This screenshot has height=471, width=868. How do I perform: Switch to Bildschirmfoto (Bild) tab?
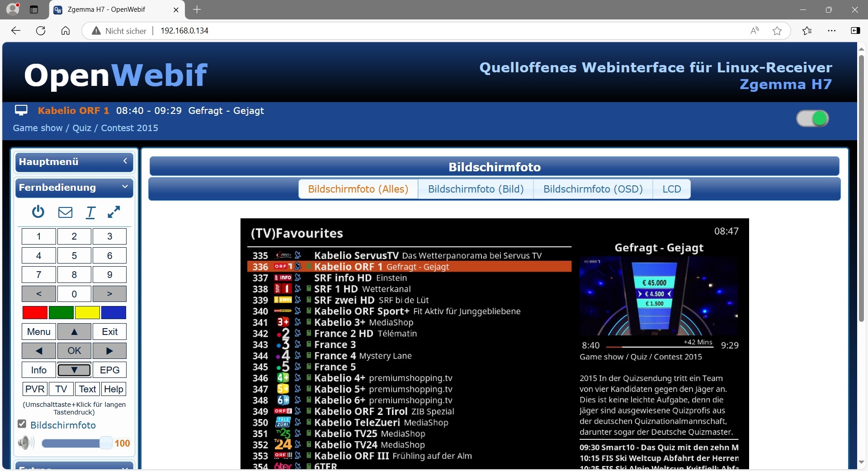coord(476,189)
